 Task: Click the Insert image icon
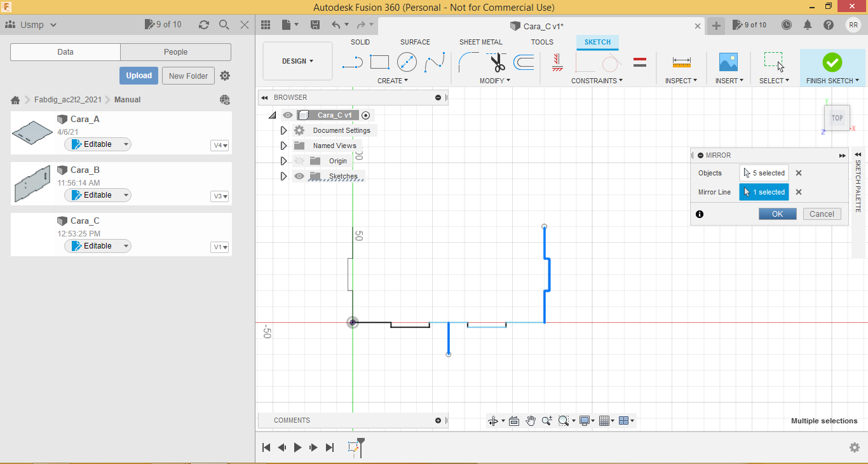728,62
